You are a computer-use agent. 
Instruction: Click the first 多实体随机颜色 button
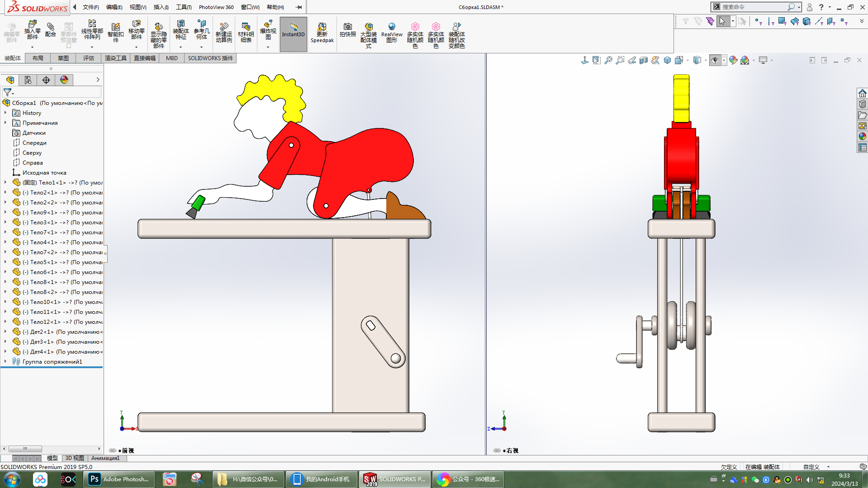point(415,35)
